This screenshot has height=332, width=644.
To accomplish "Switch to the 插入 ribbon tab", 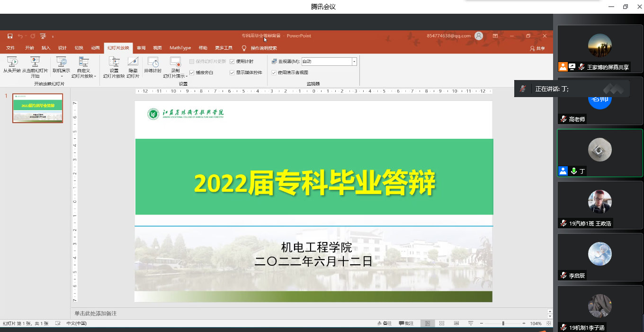I will tap(46, 48).
